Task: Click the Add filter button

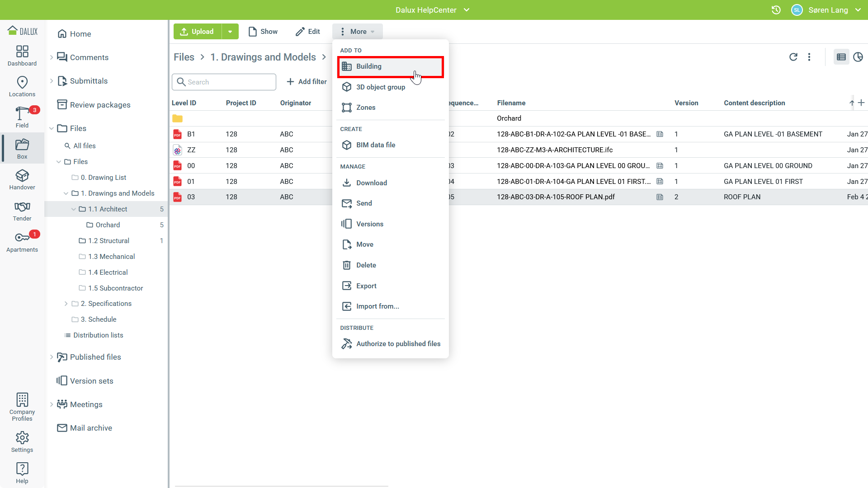Action: click(x=307, y=82)
